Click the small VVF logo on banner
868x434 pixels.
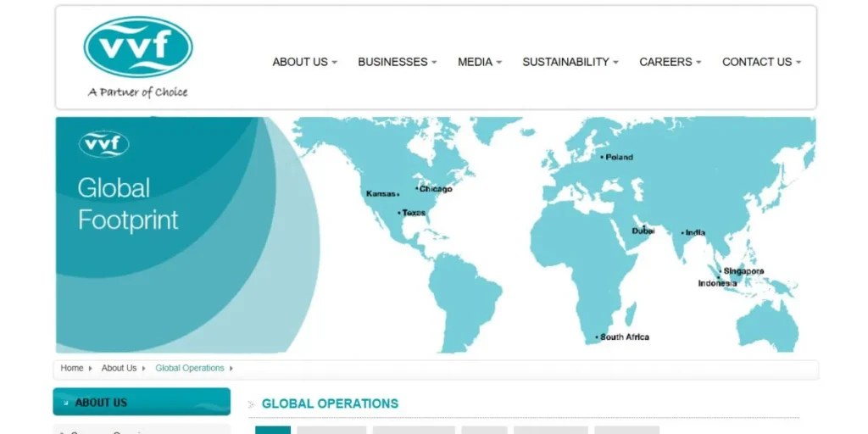click(104, 144)
